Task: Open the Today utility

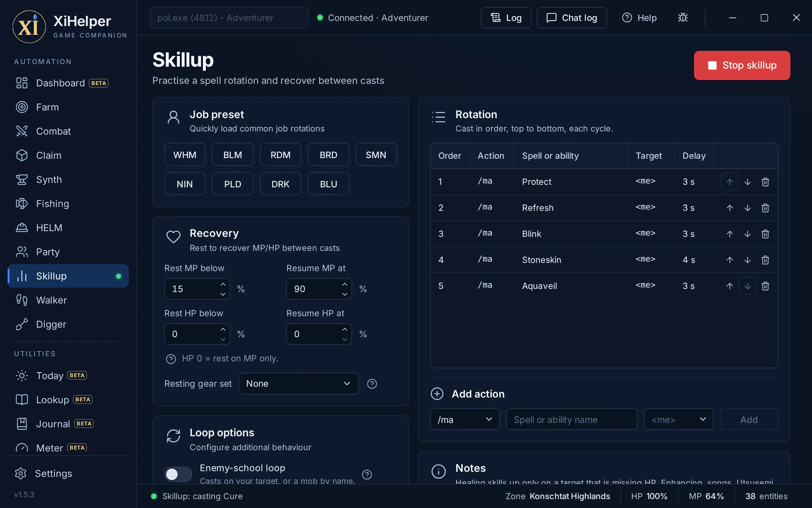Action: coord(68,376)
